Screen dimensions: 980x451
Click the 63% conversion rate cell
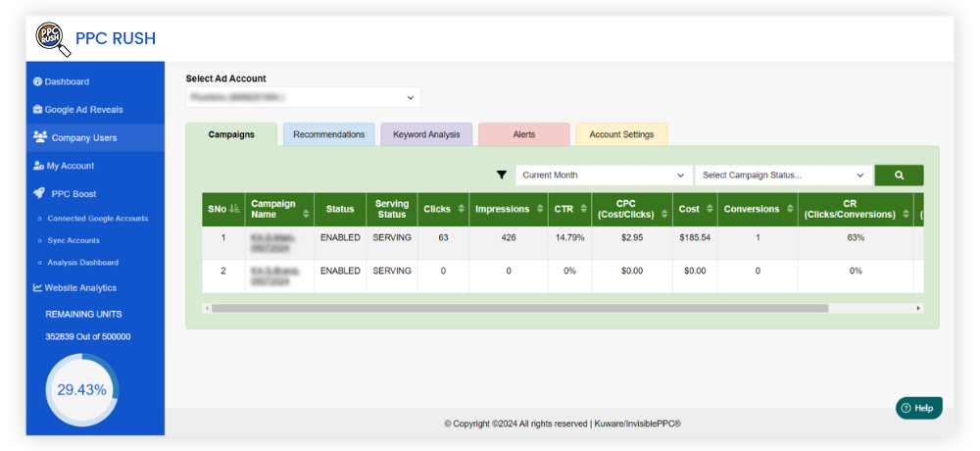(x=856, y=238)
